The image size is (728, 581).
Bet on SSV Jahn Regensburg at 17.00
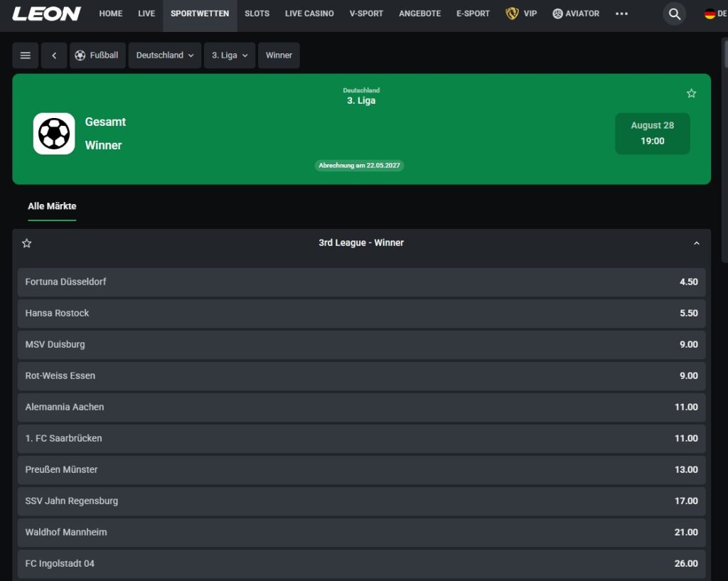pos(362,501)
